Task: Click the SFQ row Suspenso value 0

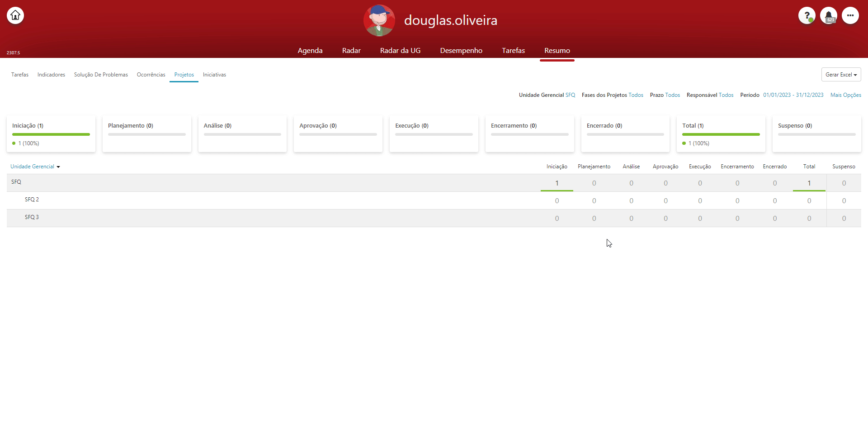Action: [844, 183]
